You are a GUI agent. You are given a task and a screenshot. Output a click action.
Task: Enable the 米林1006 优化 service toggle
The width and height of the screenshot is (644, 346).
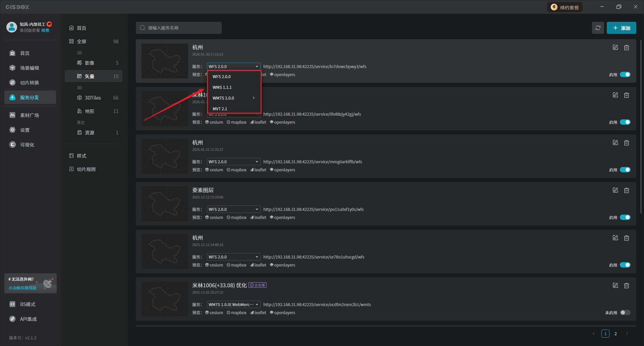pyautogui.click(x=625, y=313)
